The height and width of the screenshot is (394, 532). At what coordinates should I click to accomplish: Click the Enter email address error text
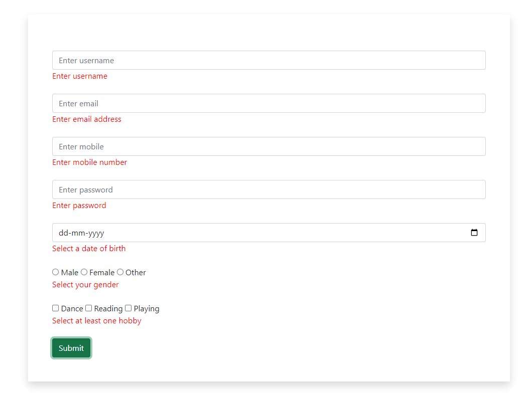pyautogui.click(x=86, y=119)
